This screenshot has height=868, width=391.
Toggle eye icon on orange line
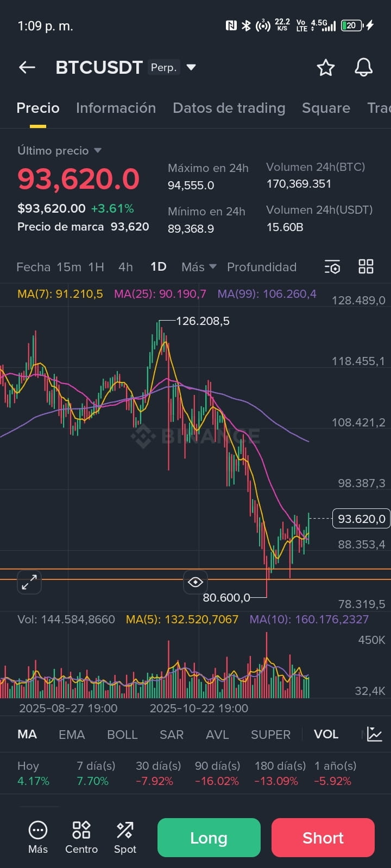point(195,582)
